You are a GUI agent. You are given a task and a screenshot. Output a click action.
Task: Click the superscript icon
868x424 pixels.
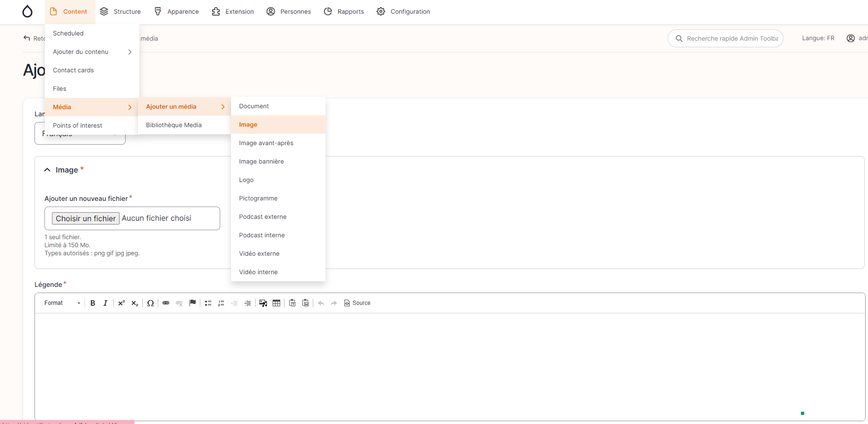(x=121, y=303)
